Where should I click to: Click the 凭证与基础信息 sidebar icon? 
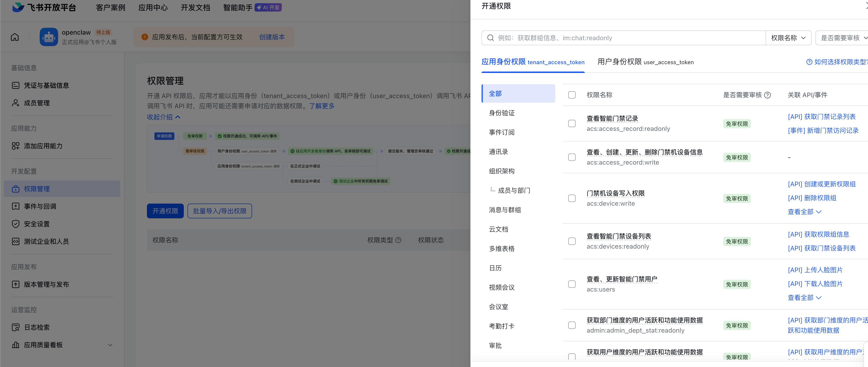(15, 85)
